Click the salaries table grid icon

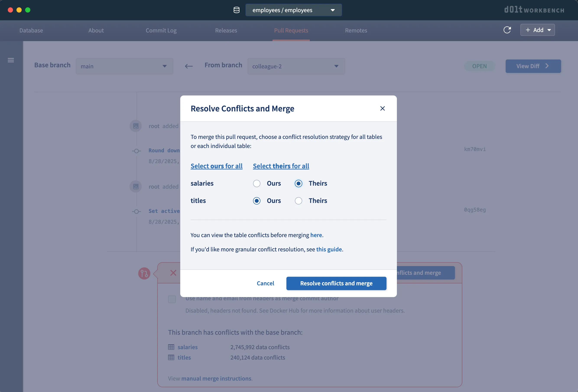coord(171,347)
